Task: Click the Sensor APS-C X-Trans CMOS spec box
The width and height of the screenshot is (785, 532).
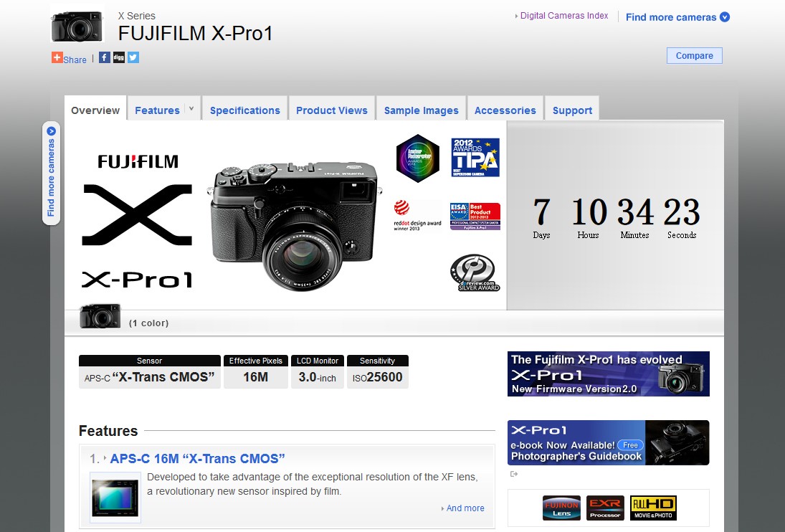Action: click(150, 371)
